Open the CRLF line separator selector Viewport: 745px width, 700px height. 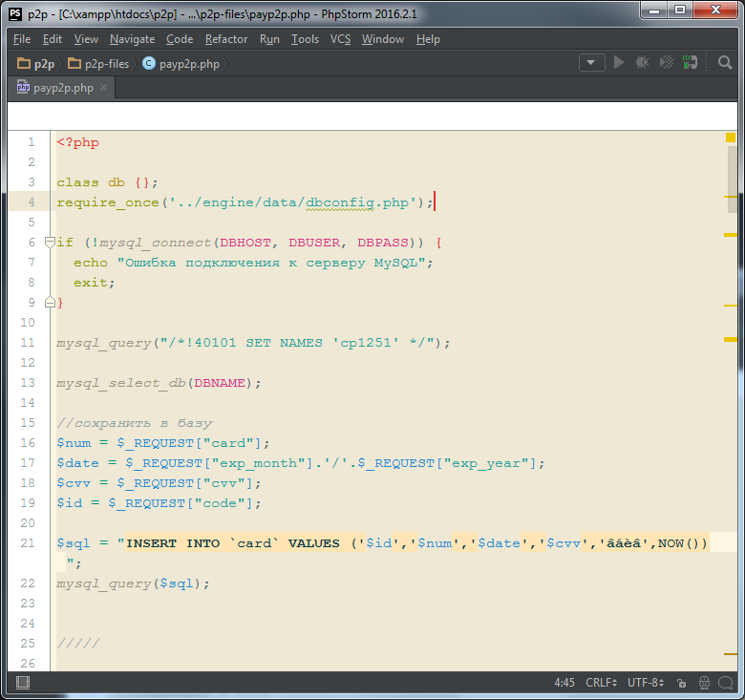click(x=601, y=683)
